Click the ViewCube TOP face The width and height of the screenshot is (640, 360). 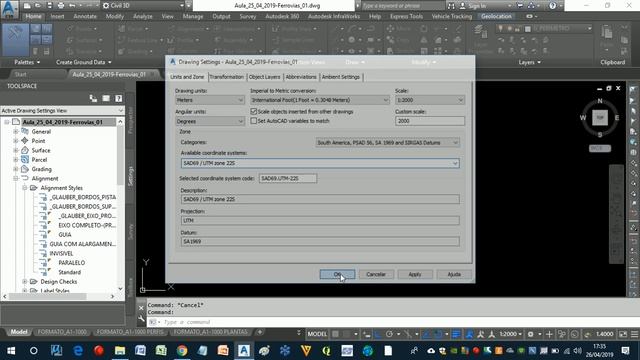[600, 118]
